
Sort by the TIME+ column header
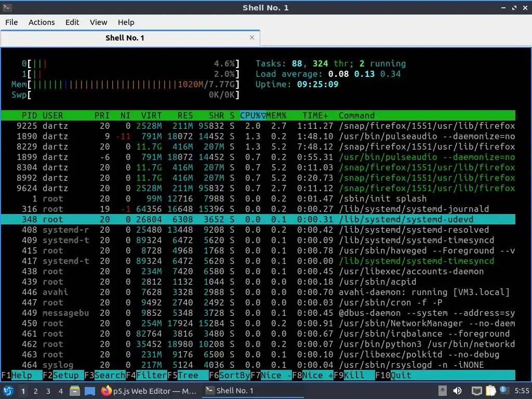(x=315, y=115)
